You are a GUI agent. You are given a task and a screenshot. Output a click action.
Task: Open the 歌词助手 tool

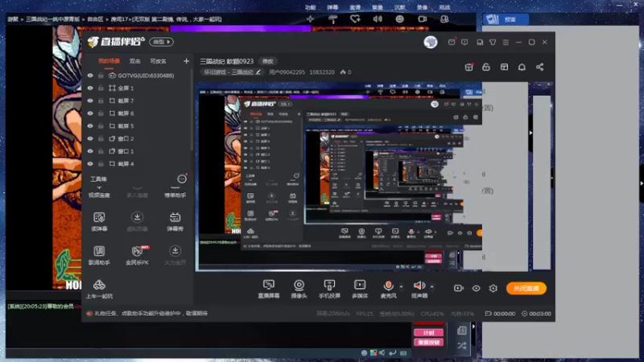click(x=99, y=255)
